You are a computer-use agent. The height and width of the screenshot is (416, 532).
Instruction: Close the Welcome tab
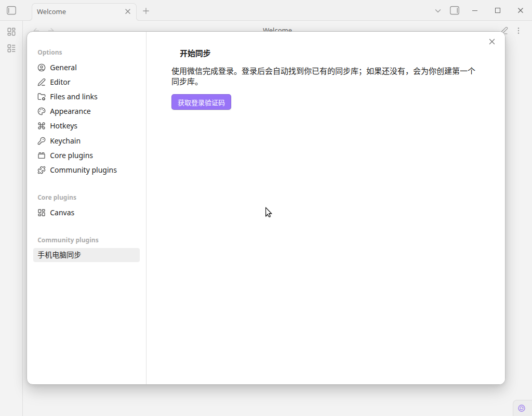click(128, 11)
